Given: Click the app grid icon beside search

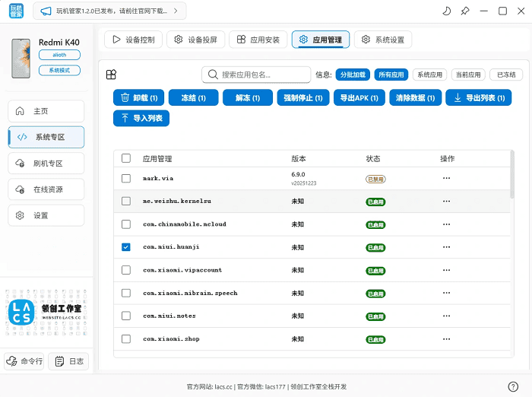Looking at the screenshot, I should [x=111, y=75].
